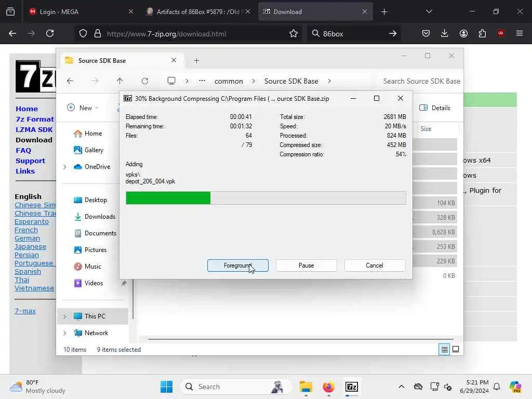
Task: Open the New dropdown in Explorer
Action: (83, 108)
